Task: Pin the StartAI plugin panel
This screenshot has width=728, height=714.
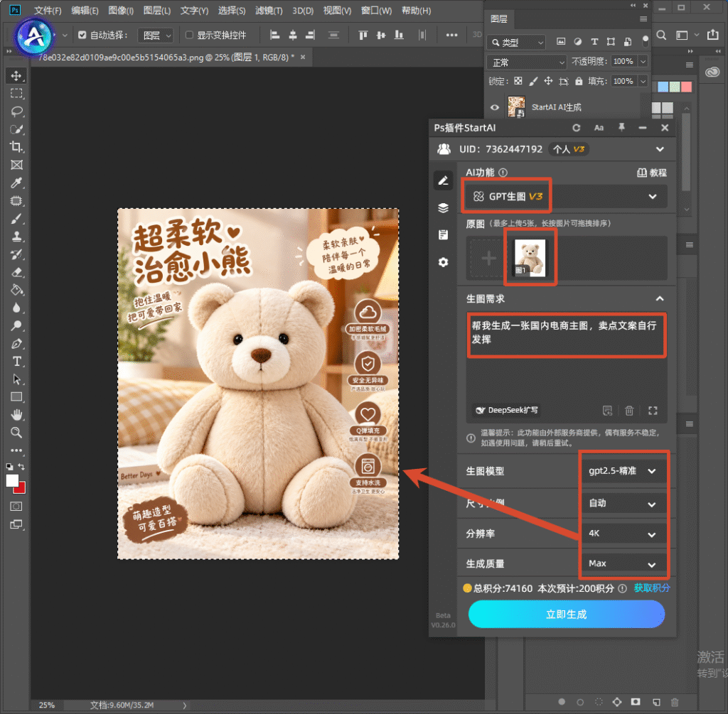Action: click(621, 128)
